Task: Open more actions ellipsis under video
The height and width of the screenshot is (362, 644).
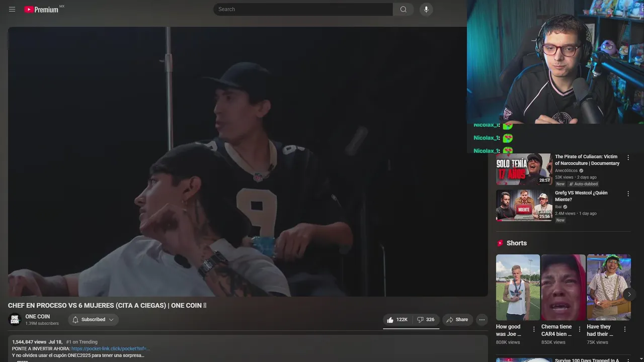Action: [x=481, y=320]
